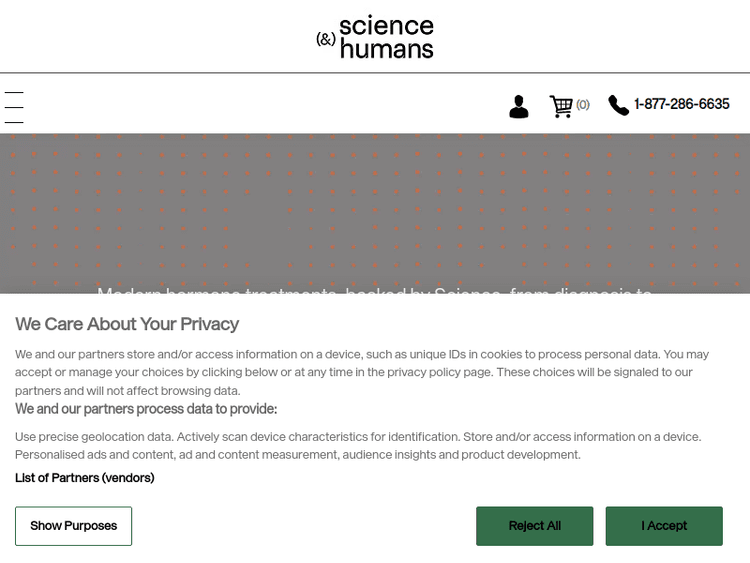This screenshot has width=750, height=563.
Task: Click the partners process data subheading
Action: pyautogui.click(x=146, y=409)
